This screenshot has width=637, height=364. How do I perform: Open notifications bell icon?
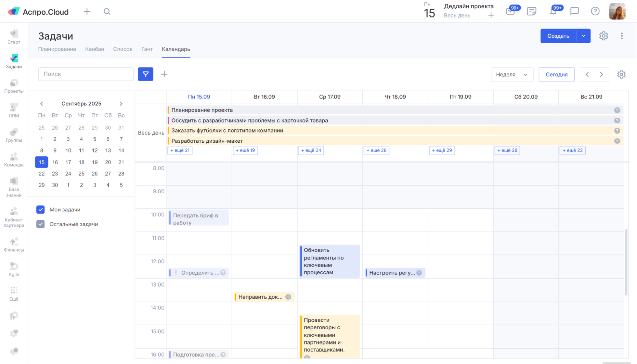click(553, 12)
